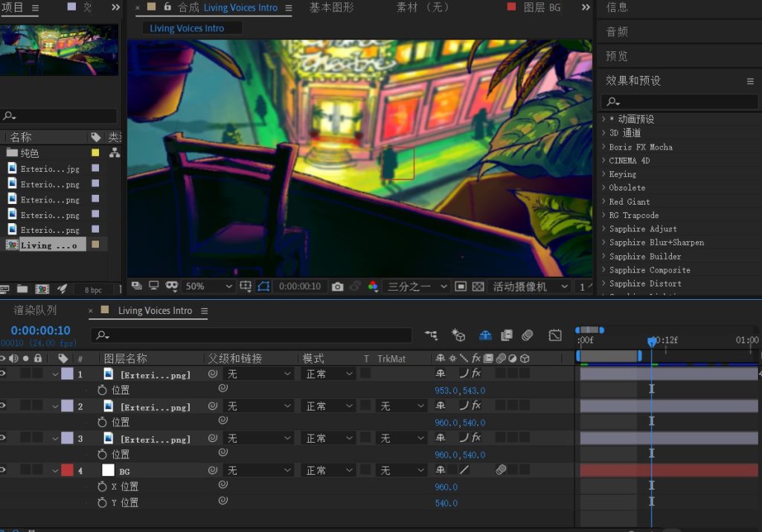Open the 50% zoom dropdown in the viewer

click(x=208, y=286)
